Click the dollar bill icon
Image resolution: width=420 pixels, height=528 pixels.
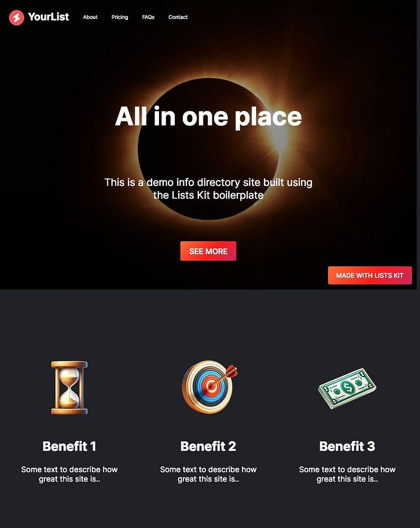[347, 388]
